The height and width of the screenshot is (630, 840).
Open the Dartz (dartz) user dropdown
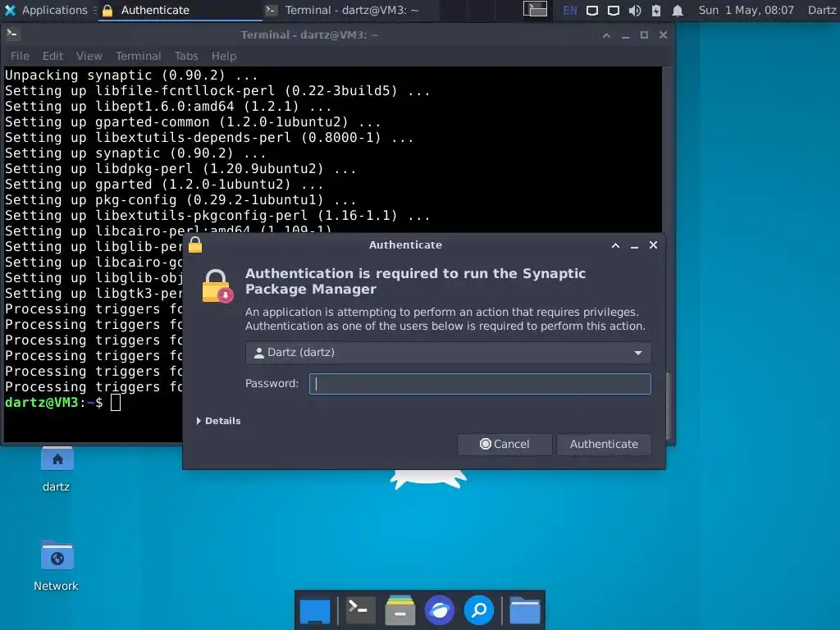click(449, 353)
